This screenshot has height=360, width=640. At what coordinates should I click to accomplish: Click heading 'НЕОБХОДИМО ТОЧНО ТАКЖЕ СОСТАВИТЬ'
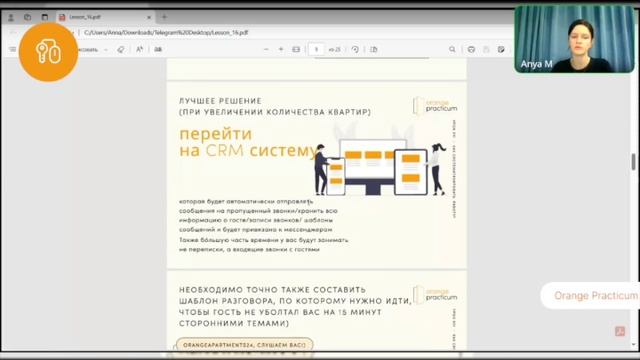click(x=272, y=290)
